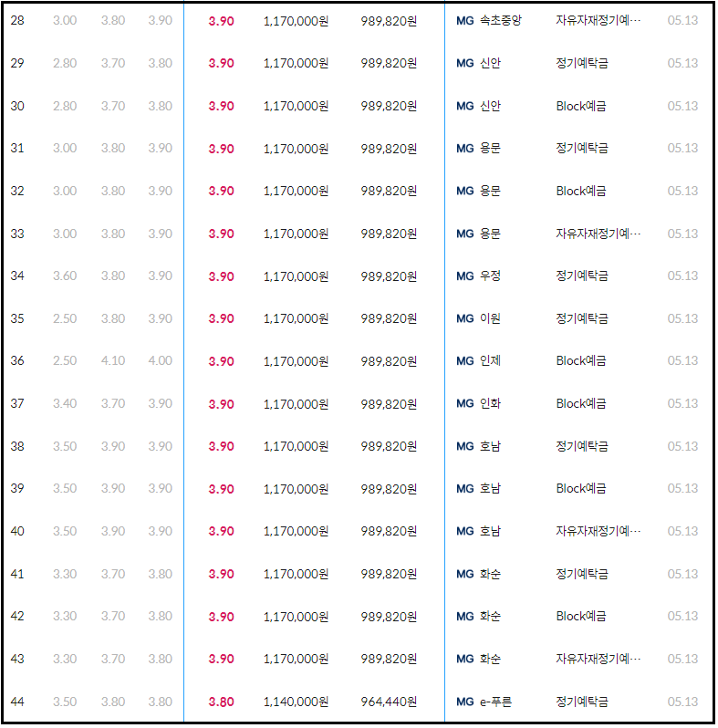
Task: Click 정기예탁금 product in row 38
Action: [x=582, y=446]
